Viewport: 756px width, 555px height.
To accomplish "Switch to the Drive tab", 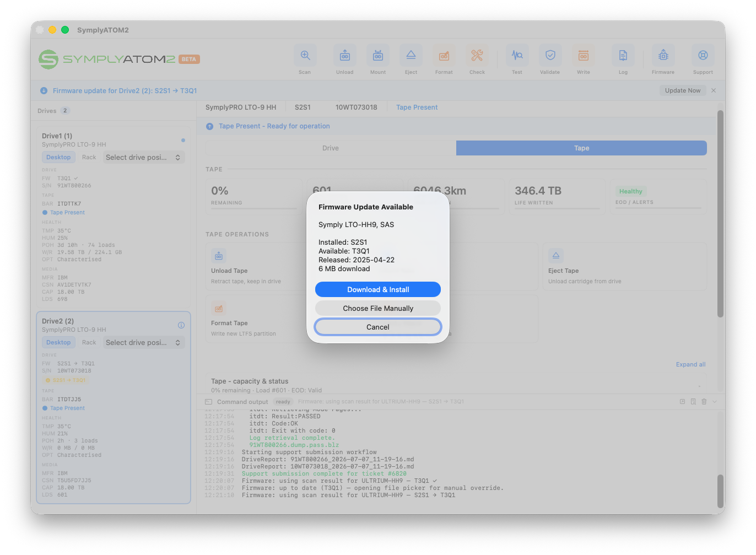I will [331, 148].
